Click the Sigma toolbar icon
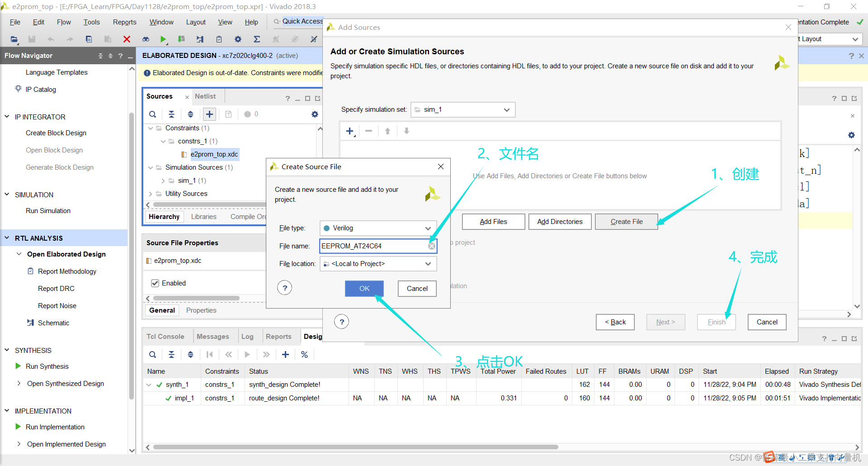Viewport: 868px width, 466px height. pos(257,39)
